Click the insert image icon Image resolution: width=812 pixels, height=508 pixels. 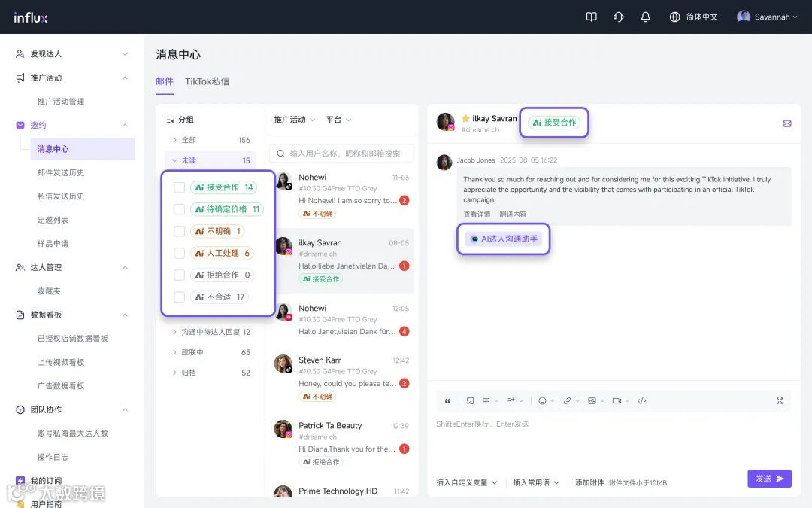(592, 400)
